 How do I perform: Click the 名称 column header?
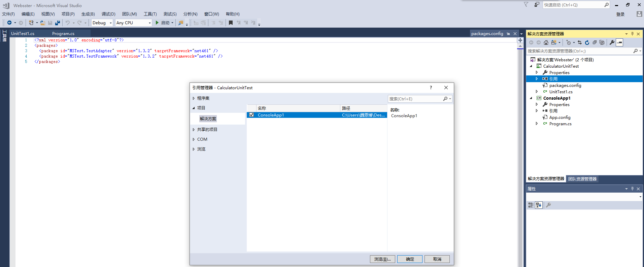[298, 108]
